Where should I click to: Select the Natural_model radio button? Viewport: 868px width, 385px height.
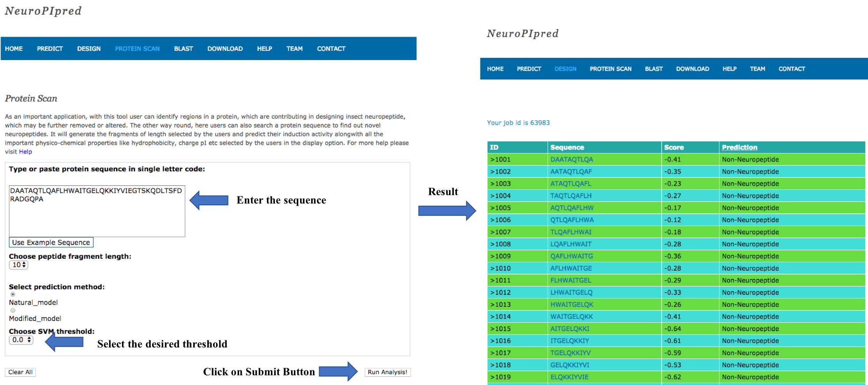13,294
